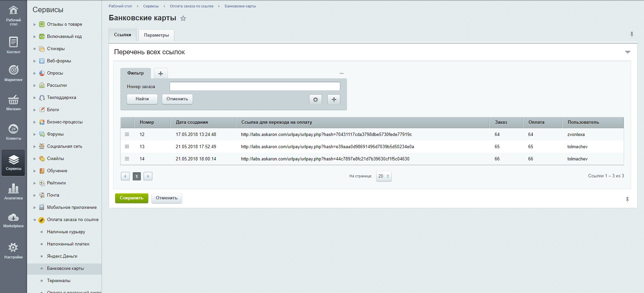Add a new filter tab with plus

tap(160, 73)
